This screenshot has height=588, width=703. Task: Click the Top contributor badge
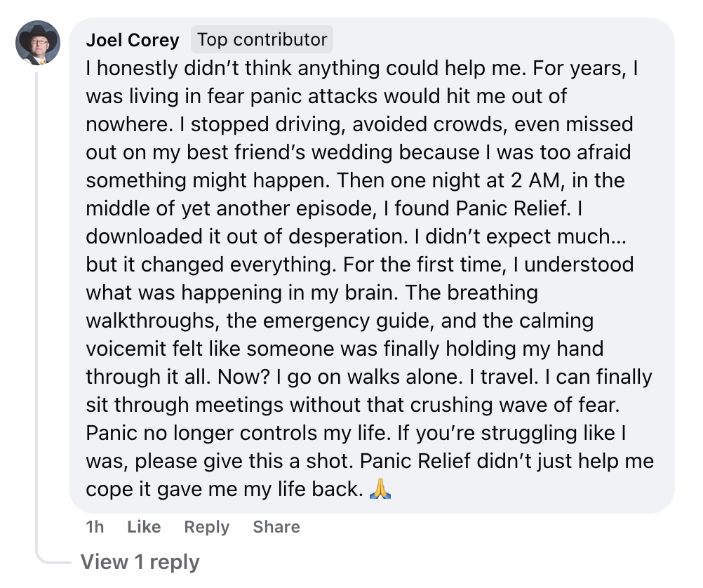262,39
